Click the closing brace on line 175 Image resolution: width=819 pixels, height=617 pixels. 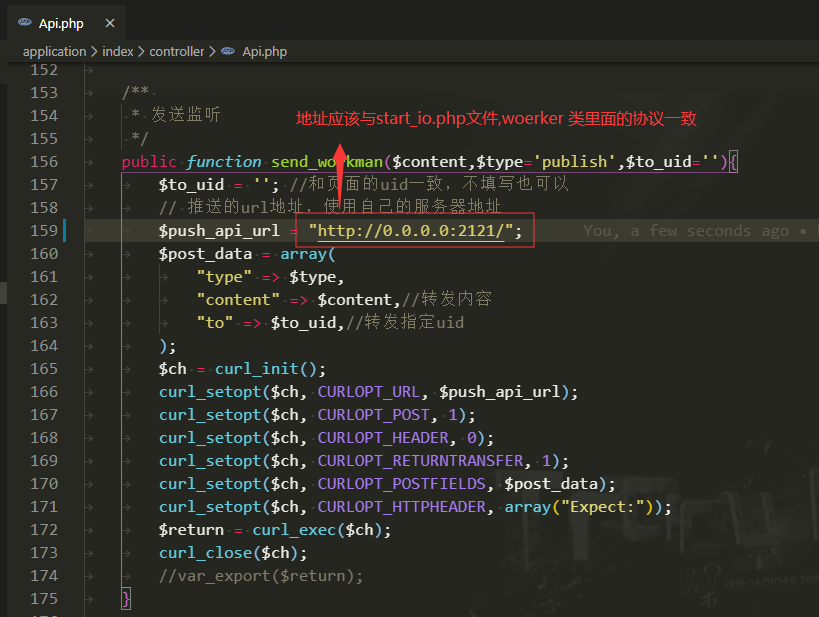point(125,599)
